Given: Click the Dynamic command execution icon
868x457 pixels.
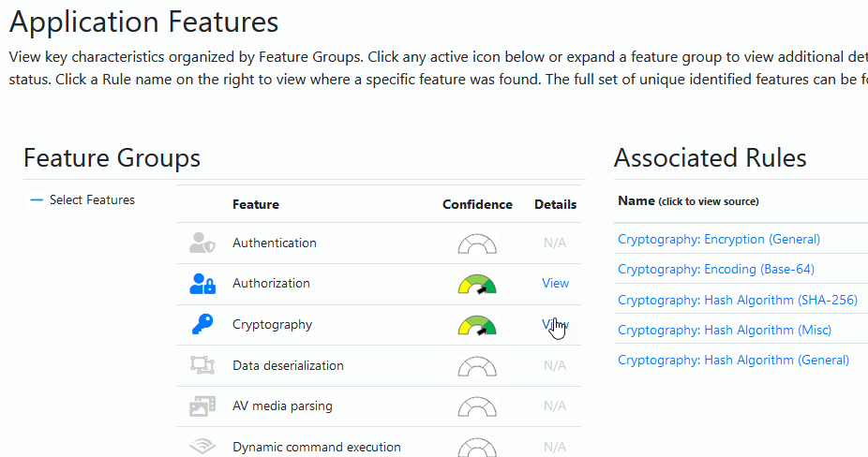Looking at the screenshot, I should 202,447.
